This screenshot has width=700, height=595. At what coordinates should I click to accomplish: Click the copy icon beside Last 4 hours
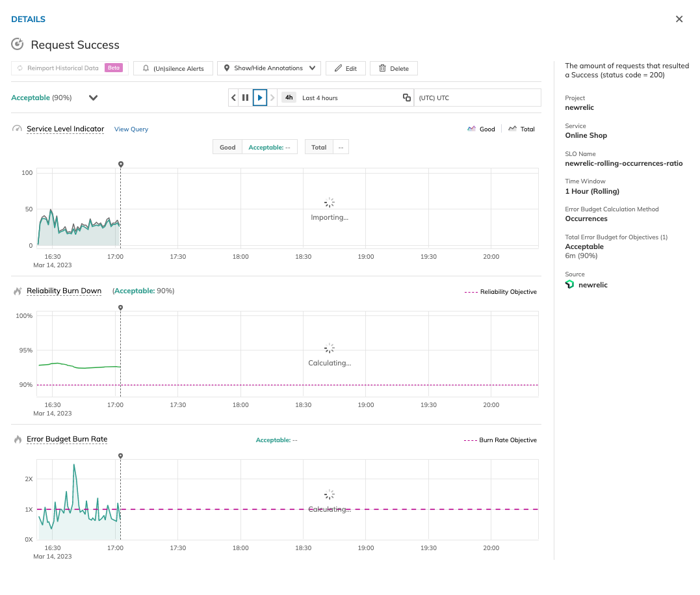point(407,98)
